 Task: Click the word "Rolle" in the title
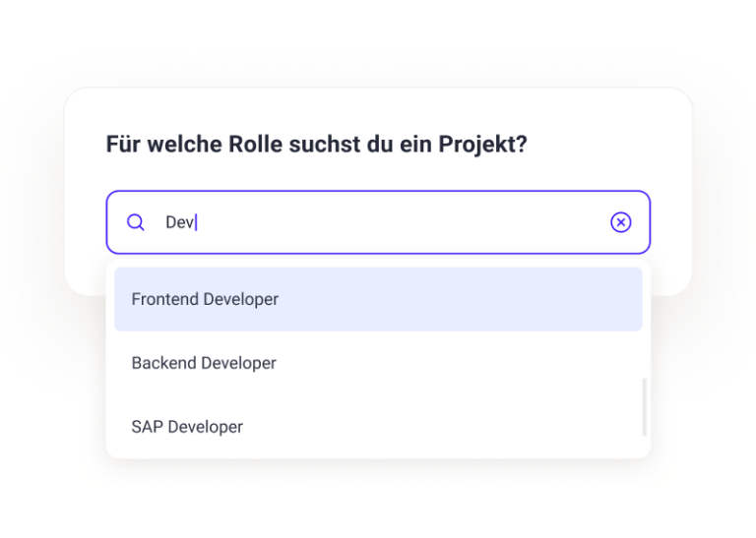click(x=255, y=144)
